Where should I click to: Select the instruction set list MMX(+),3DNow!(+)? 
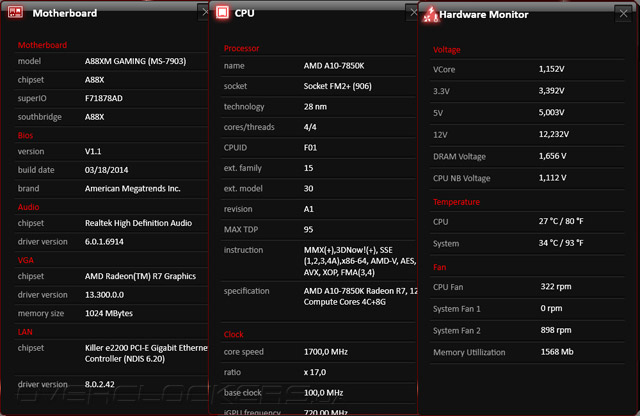pos(360,261)
